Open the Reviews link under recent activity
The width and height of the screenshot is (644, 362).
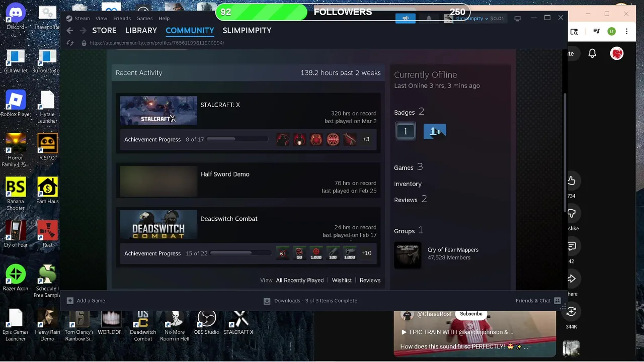pos(370,281)
